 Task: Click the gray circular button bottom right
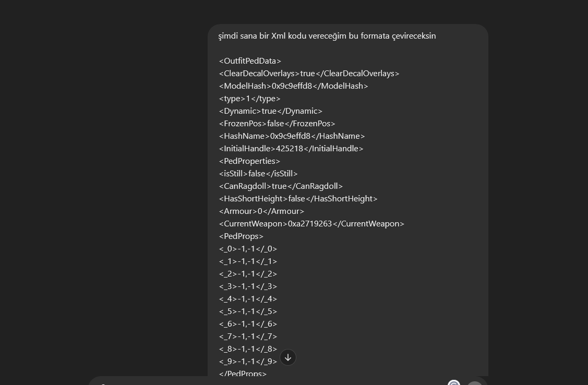474,383
